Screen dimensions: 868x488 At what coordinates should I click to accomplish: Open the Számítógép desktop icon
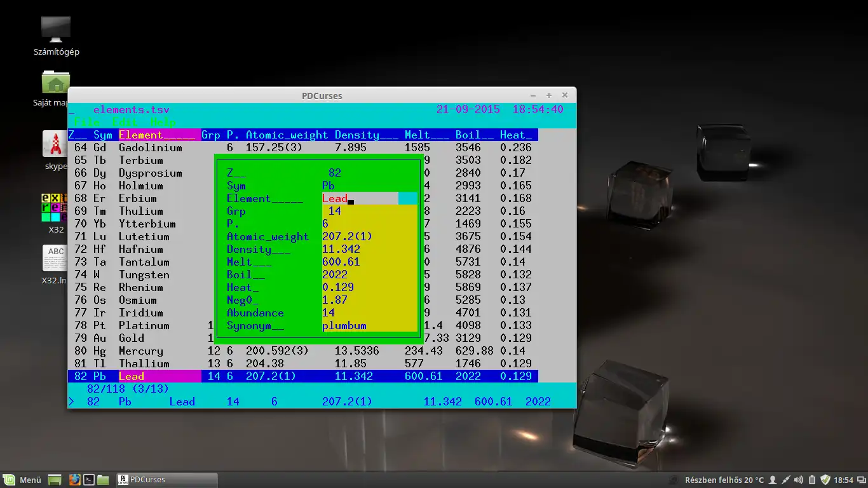point(56,36)
